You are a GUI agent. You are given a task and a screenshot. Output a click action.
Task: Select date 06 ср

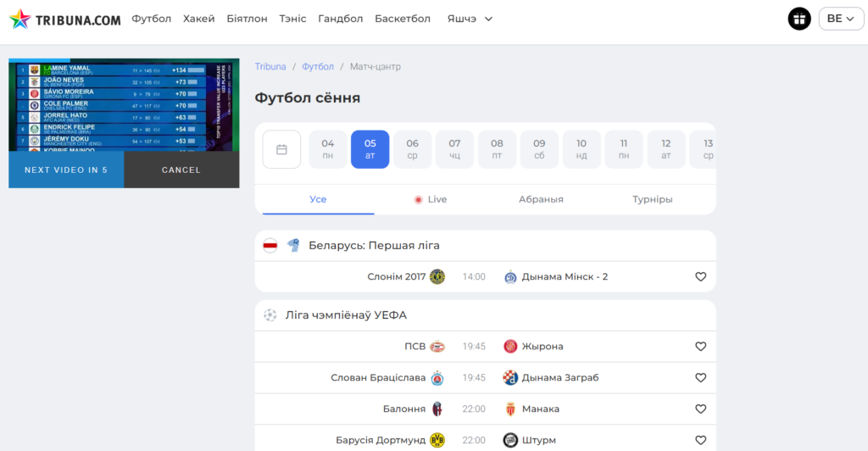(x=413, y=149)
